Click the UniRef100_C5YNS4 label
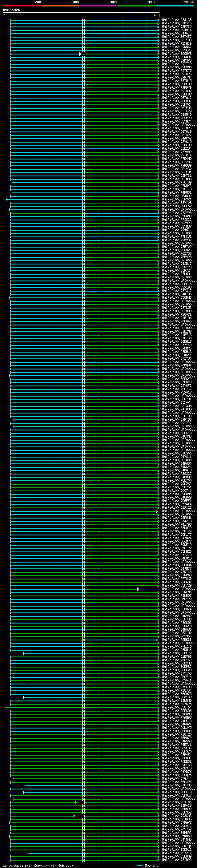 click(x=177, y=122)
